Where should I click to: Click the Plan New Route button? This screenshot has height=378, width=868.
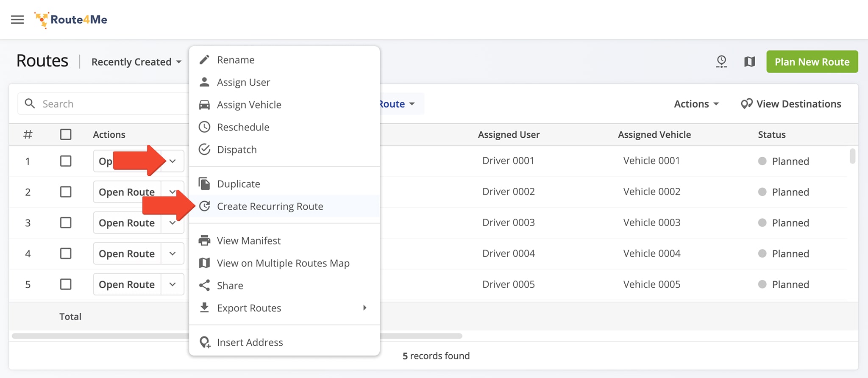(x=812, y=62)
